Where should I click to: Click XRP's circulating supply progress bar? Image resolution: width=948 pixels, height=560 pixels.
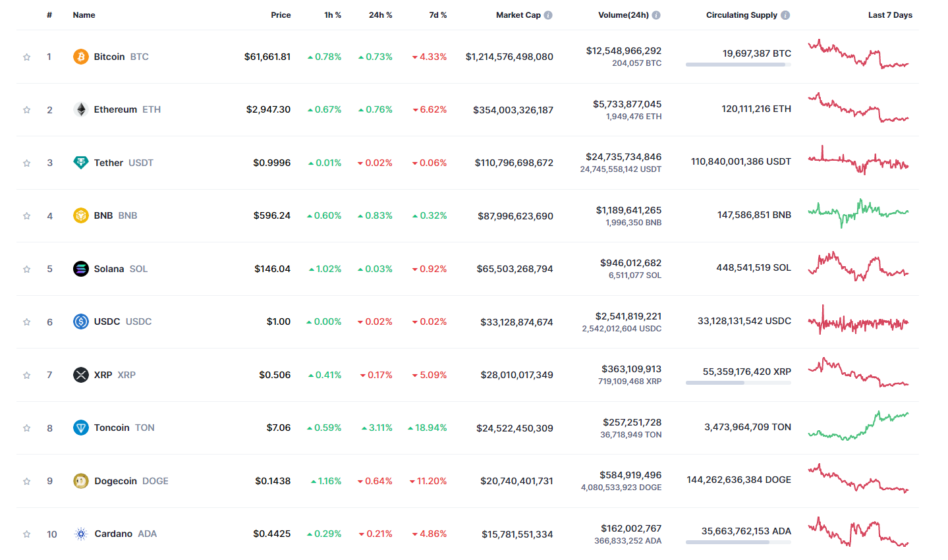point(739,383)
